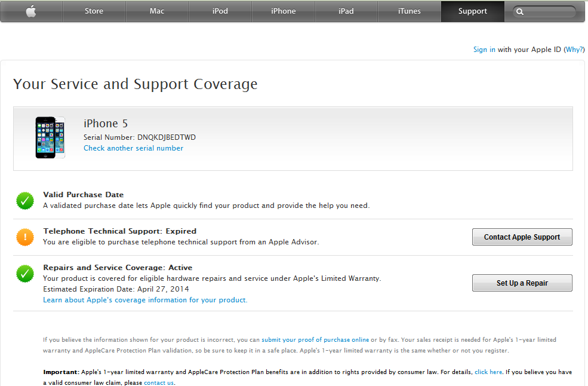Click Contact Apple Support button

point(522,237)
